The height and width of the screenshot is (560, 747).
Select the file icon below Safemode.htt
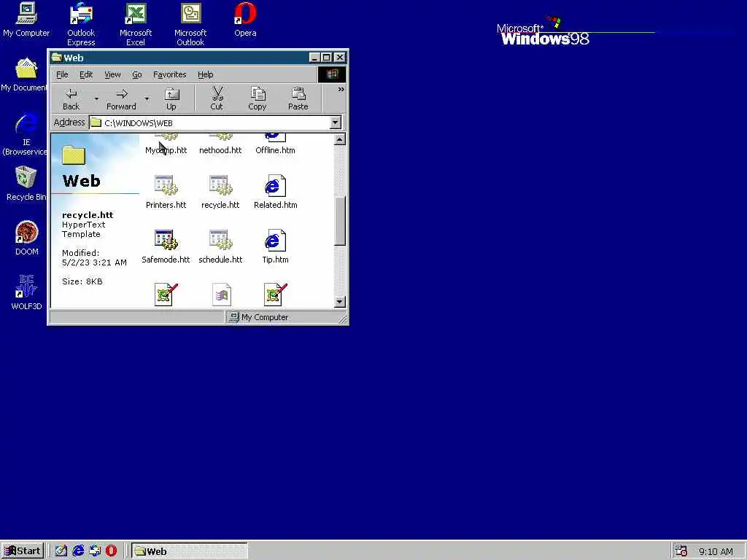click(166, 295)
